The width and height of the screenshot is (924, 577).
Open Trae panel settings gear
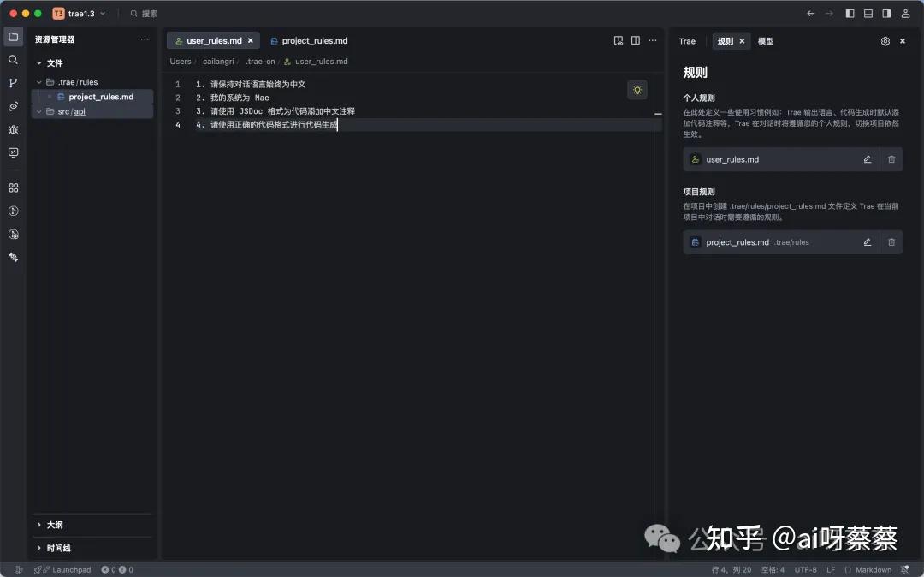click(885, 40)
